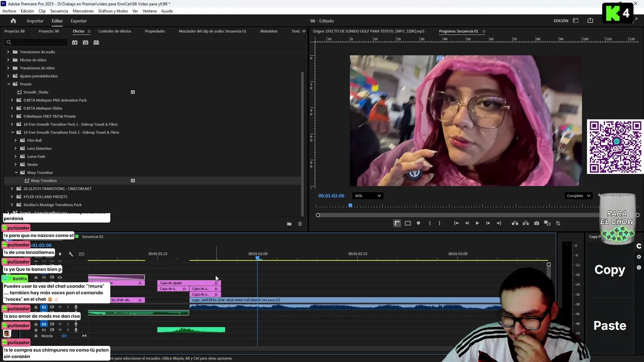This screenshot has width=644, height=362.
Task: Toggle A4 track targeting button
Action: pyautogui.click(x=44, y=324)
